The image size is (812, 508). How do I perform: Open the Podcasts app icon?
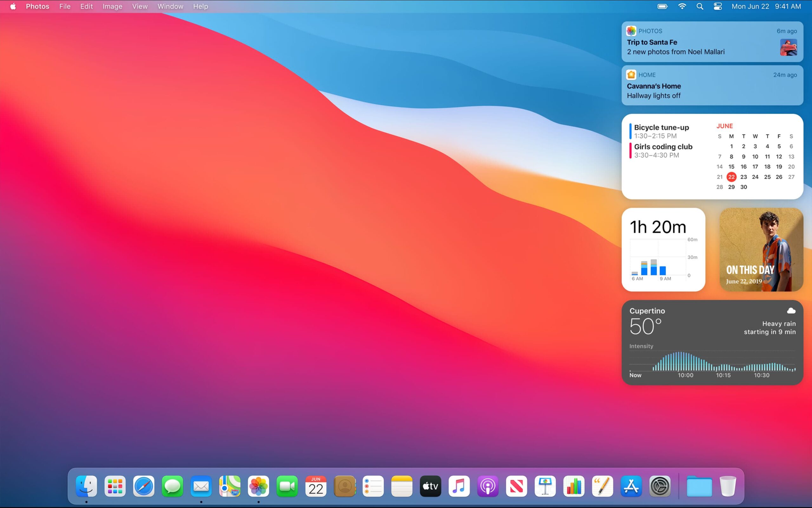[488, 486]
